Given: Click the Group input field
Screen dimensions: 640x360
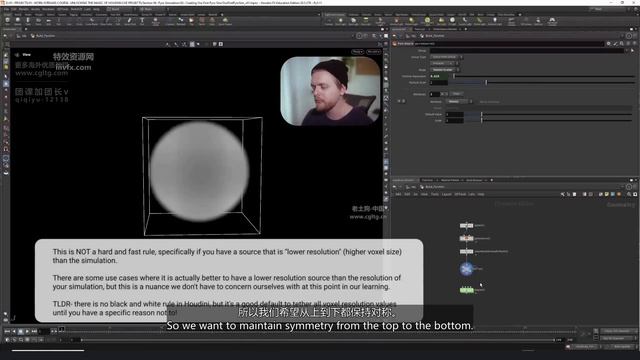Looking at the screenshot, I should 527,51.
